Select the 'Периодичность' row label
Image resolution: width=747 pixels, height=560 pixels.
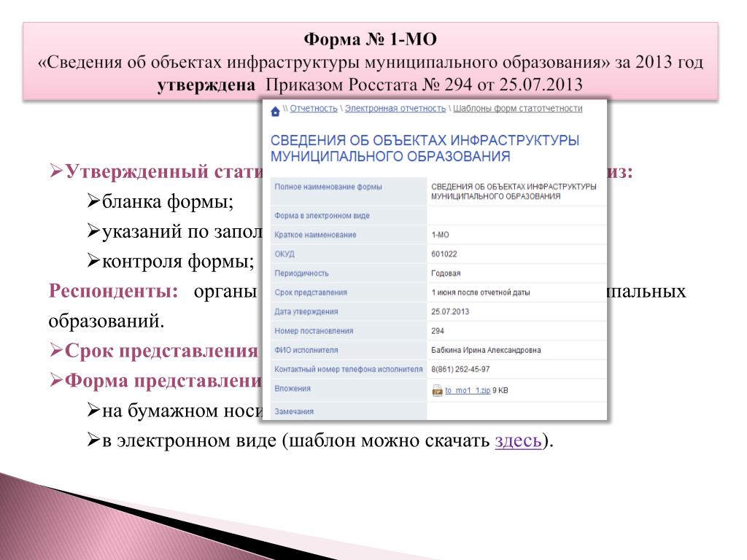(301, 273)
